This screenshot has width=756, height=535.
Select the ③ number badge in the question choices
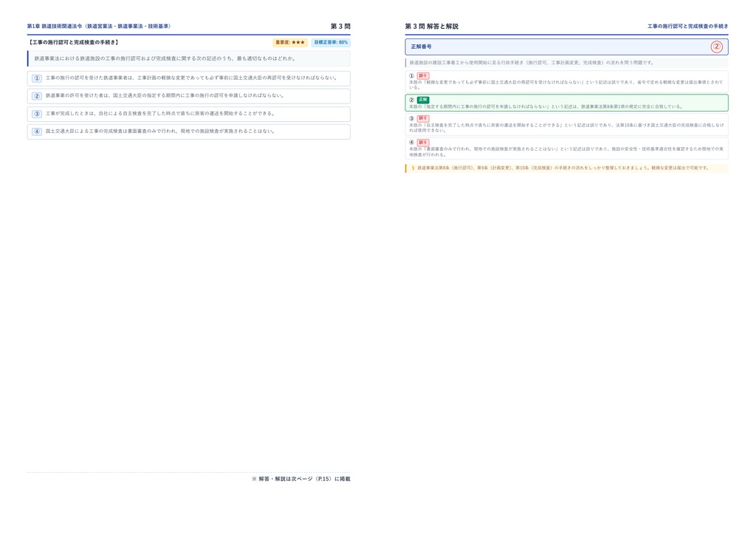coord(37,114)
